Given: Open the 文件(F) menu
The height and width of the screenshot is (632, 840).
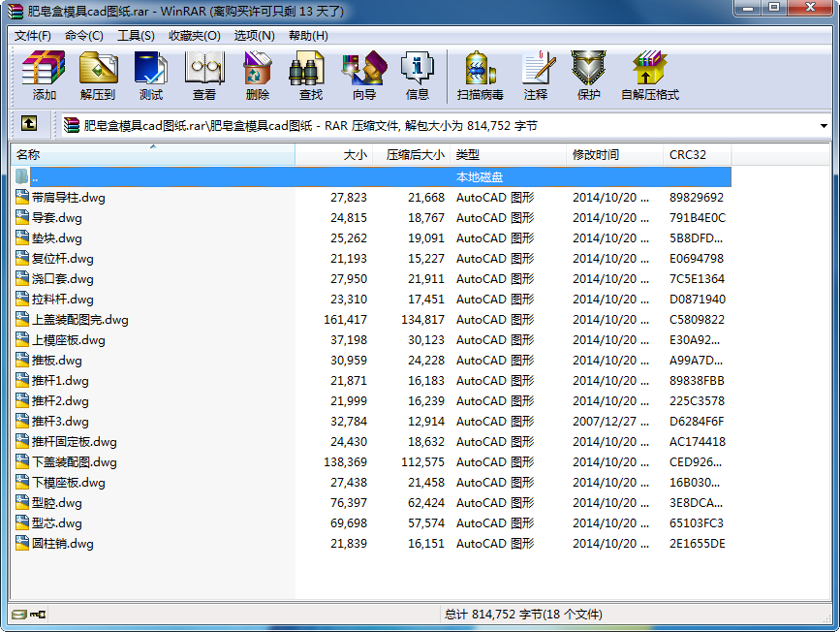Looking at the screenshot, I should point(33,35).
